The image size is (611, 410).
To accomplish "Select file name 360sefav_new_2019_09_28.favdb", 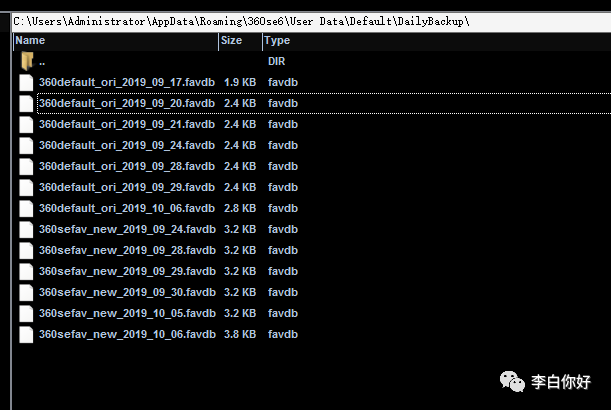I will (127, 251).
